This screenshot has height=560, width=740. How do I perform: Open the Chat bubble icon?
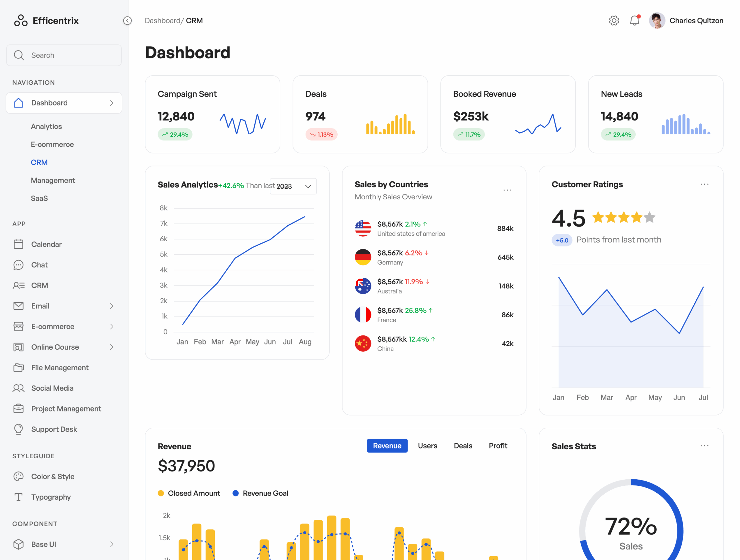point(18,265)
